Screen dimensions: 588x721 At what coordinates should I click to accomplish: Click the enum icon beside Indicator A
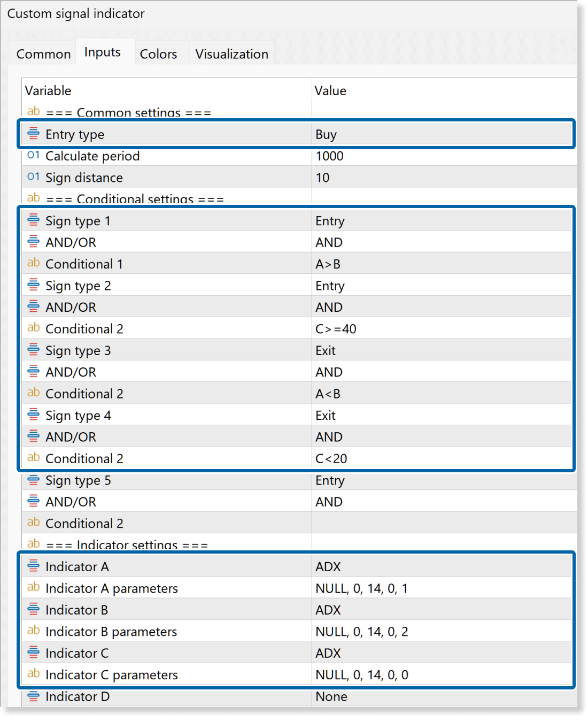33,565
